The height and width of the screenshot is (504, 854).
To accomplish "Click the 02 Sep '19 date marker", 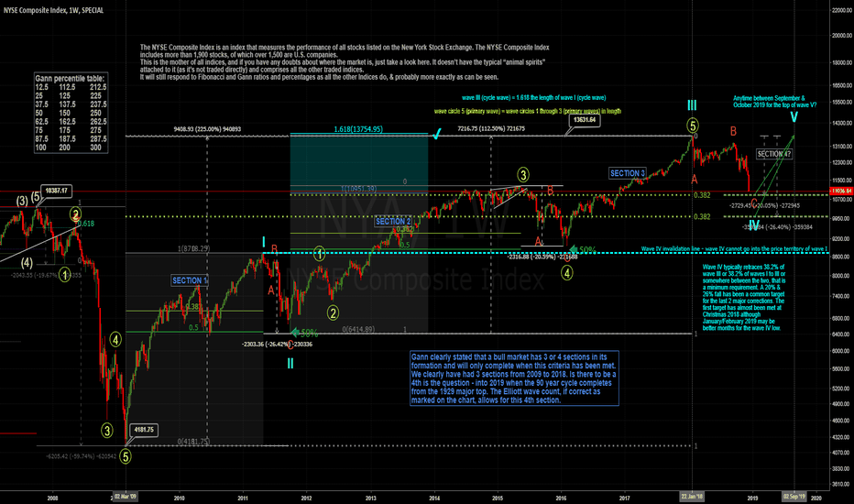I will (x=794, y=497).
